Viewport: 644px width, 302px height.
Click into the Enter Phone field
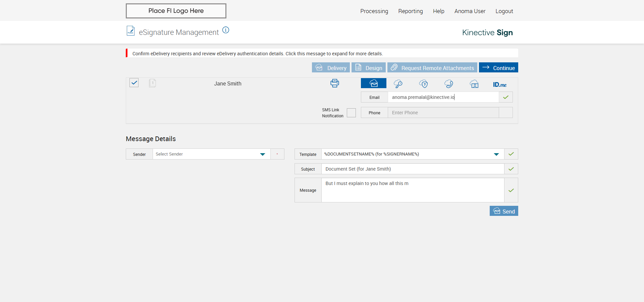coord(443,113)
